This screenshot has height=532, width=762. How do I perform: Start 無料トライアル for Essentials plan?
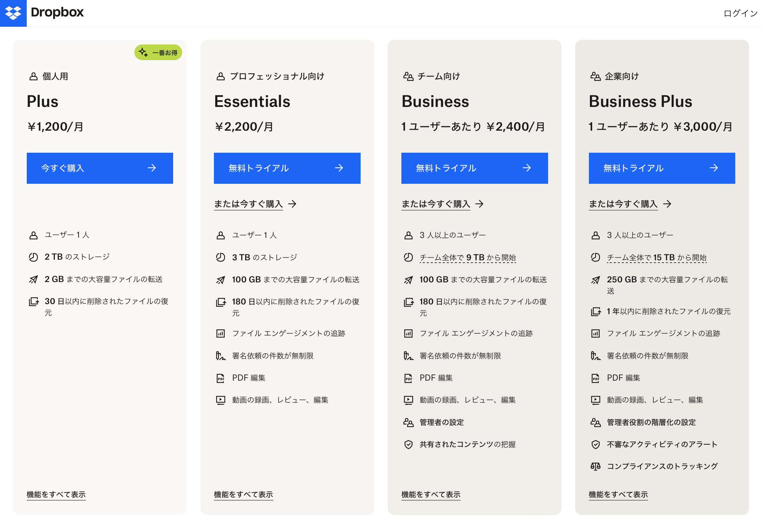[x=287, y=168]
